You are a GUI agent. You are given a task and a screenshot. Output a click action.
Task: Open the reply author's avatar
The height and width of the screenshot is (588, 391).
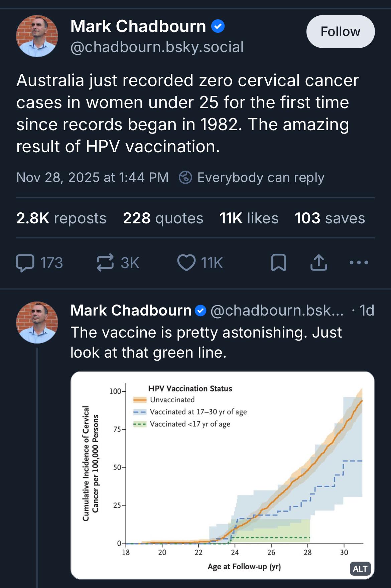(37, 322)
